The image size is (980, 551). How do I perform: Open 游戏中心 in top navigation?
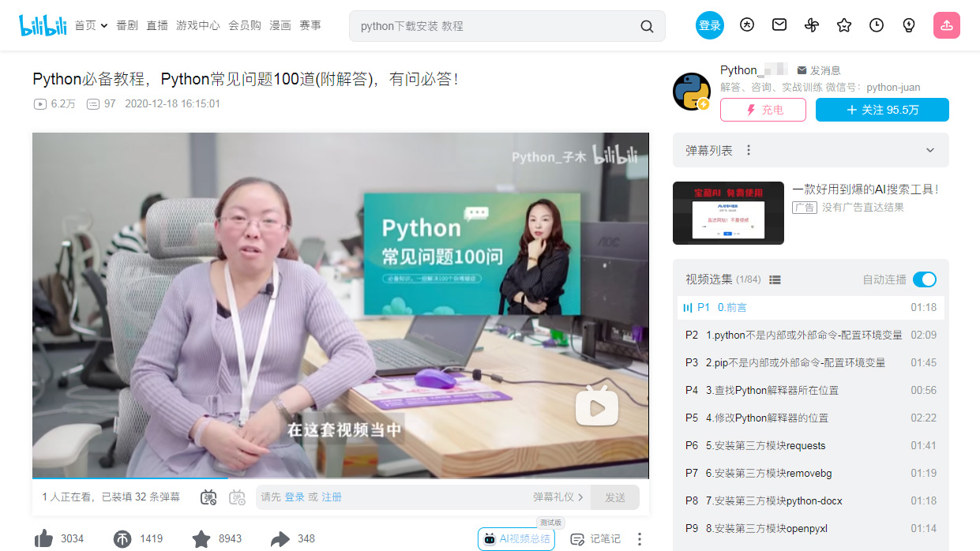197,25
